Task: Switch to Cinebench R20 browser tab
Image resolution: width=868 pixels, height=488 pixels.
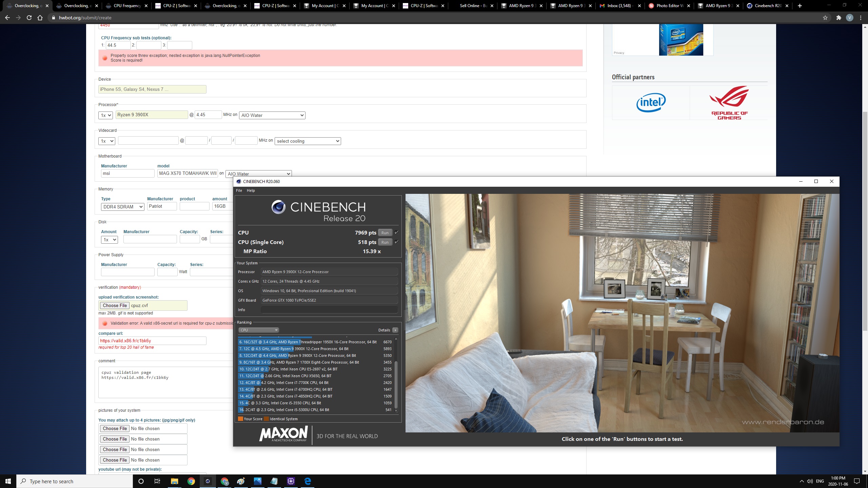Action: point(768,6)
